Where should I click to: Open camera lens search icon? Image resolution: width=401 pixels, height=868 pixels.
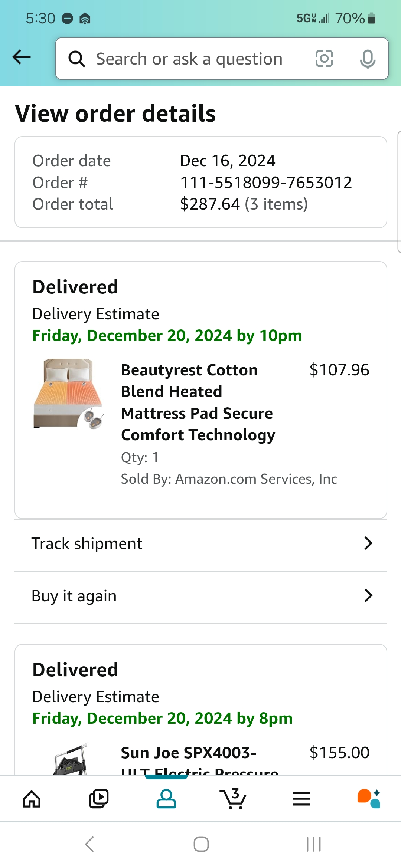coord(324,59)
